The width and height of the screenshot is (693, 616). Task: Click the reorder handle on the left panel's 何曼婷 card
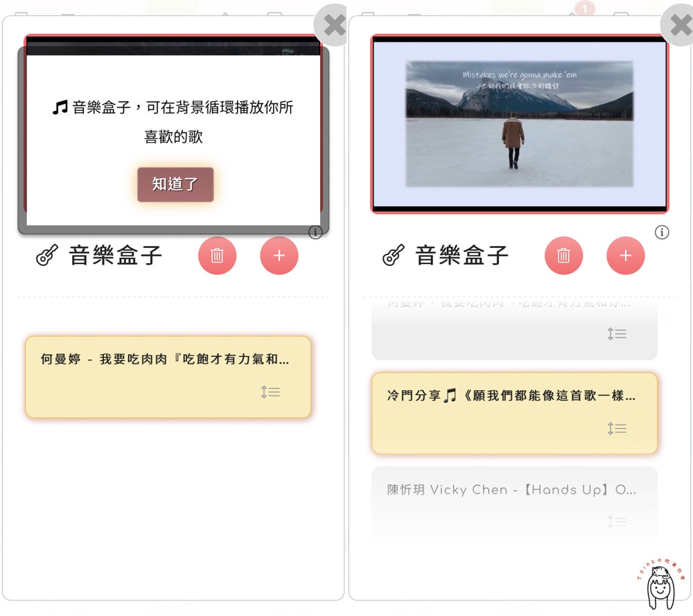270,392
